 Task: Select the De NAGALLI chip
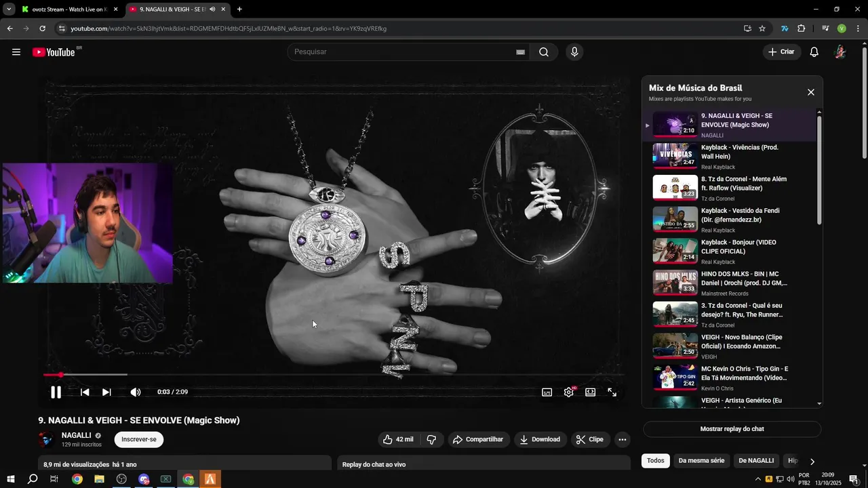756,461
